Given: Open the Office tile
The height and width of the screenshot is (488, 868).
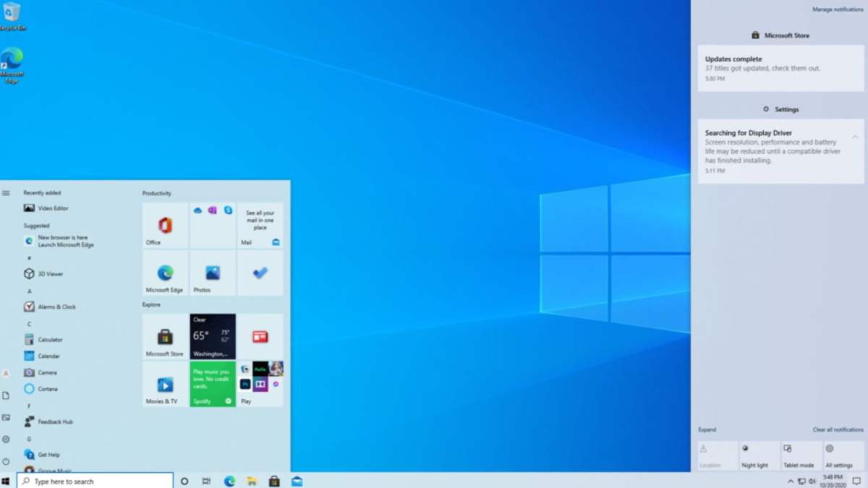Looking at the screenshot, I should [164, 224].
